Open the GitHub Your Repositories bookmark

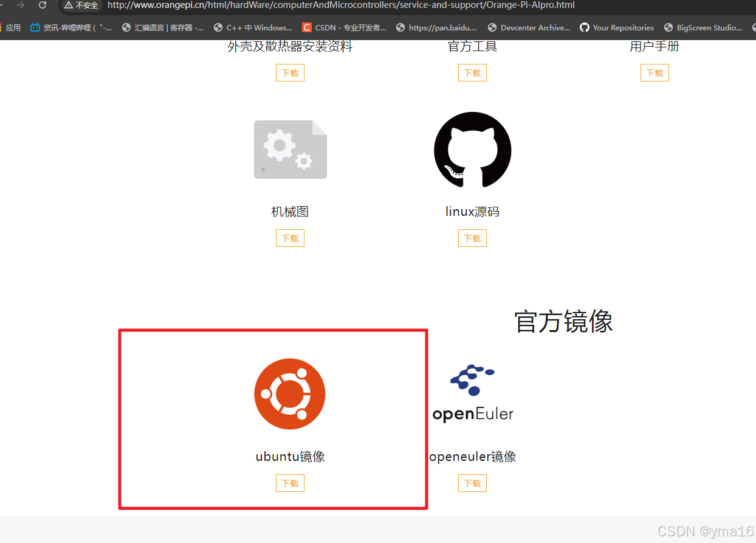pyautogui.click(x=617, y=27)
